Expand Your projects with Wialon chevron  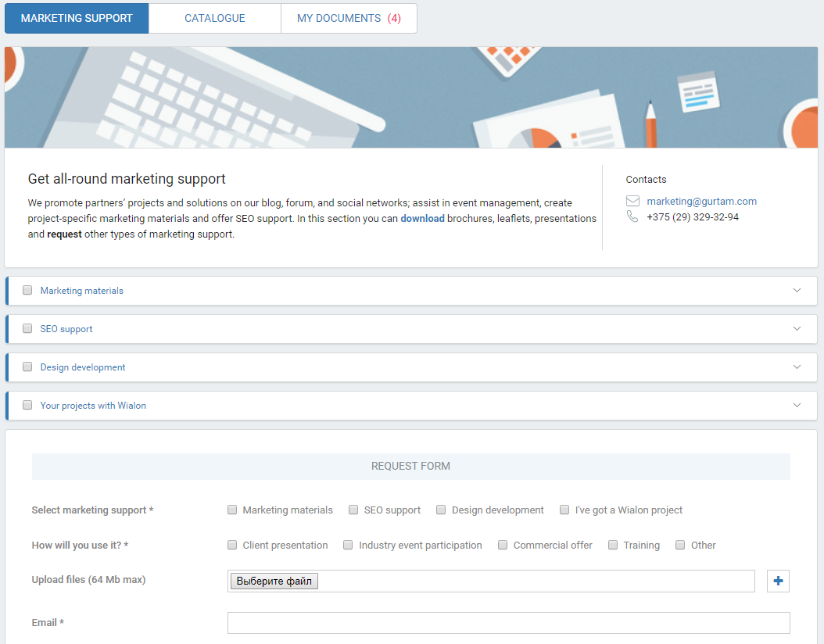pos(797,406)
